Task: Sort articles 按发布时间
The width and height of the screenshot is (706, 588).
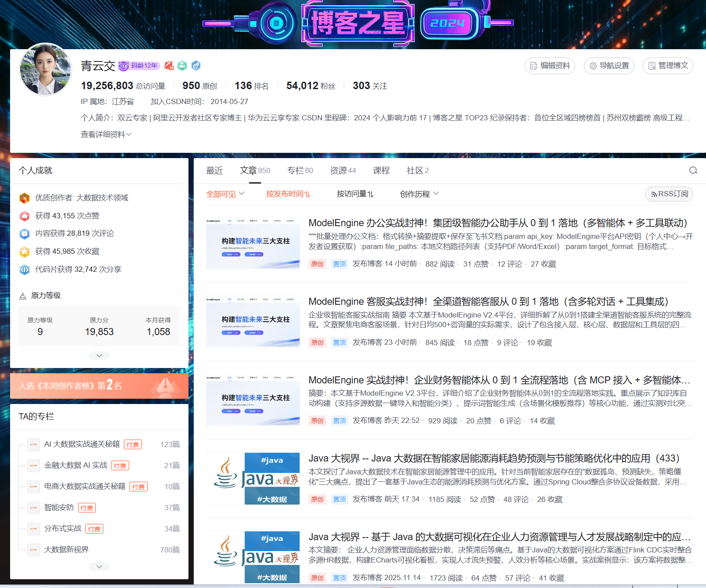Action: coord(288,194)
